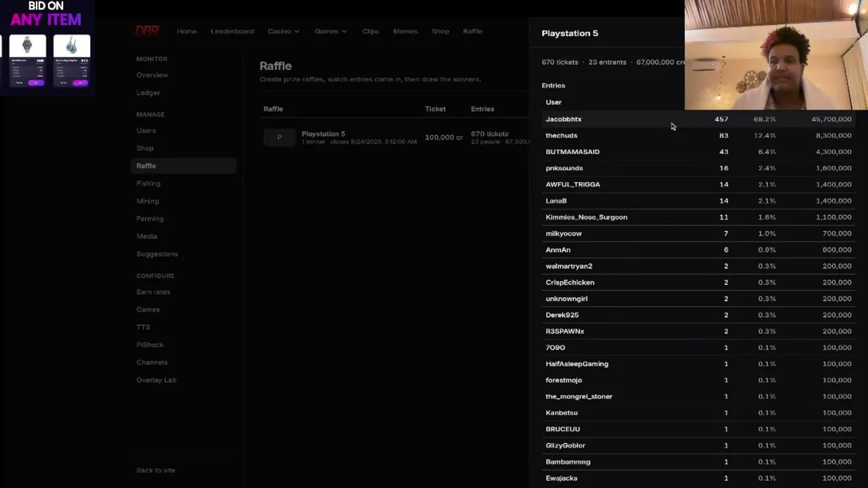
Task: Click the 100,000 cr ticket price
Action: tap(444, 138)
